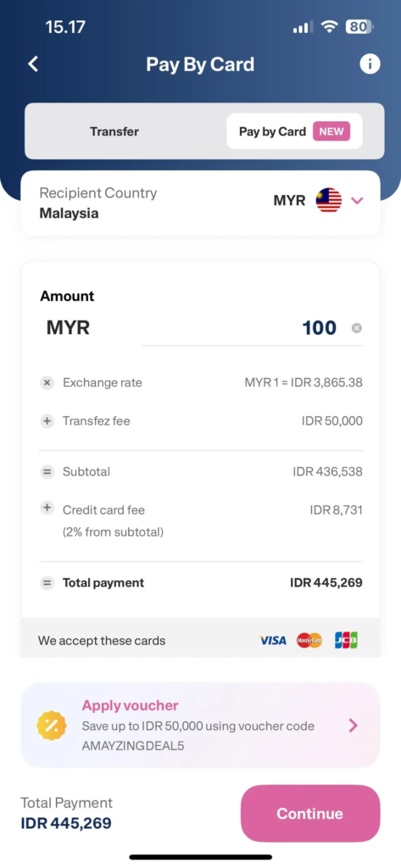The image size is (401, 868).
Task: Switch to the Transfer tab
Action: coord(114,131)
